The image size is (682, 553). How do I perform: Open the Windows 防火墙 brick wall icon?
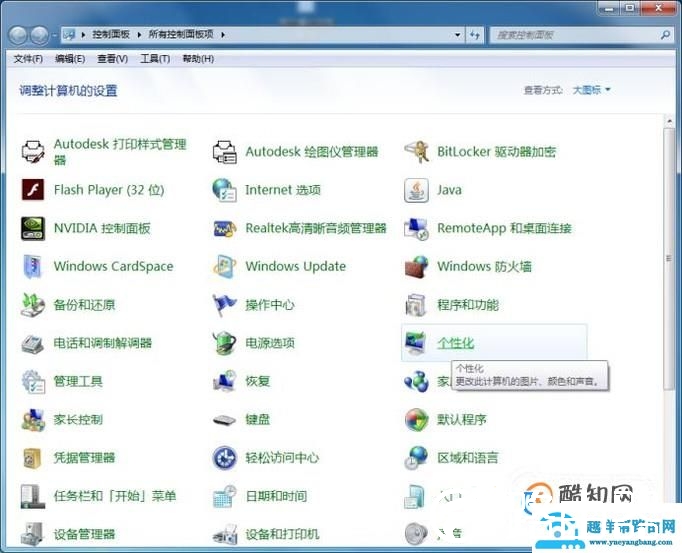click(x=417, y=266)
